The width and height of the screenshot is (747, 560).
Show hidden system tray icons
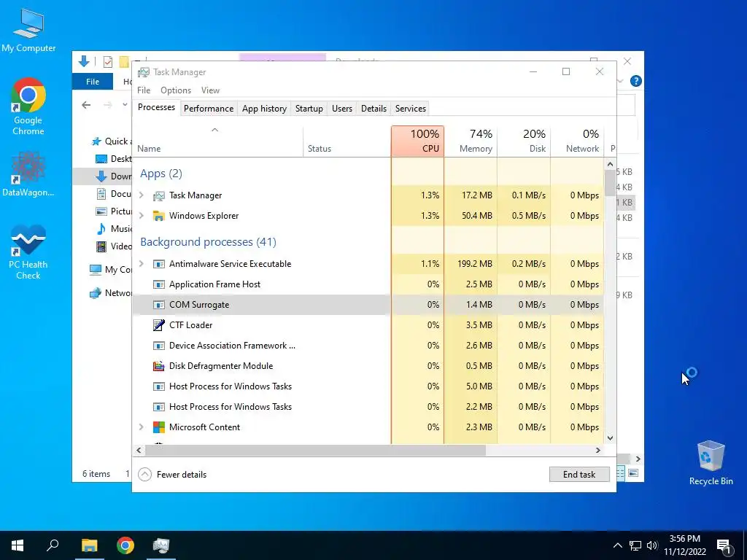(x=617, y=545)
